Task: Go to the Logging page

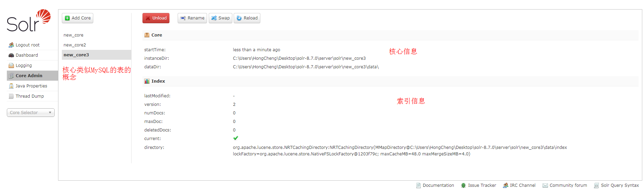Action: (x=32, y=66)
